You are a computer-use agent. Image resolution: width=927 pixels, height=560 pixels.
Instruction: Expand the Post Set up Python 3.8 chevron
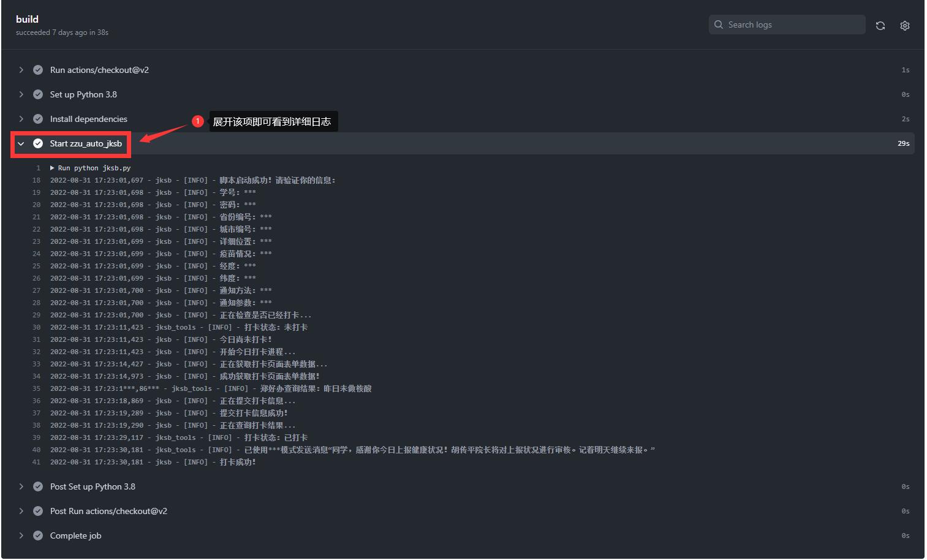pos(21,486)
